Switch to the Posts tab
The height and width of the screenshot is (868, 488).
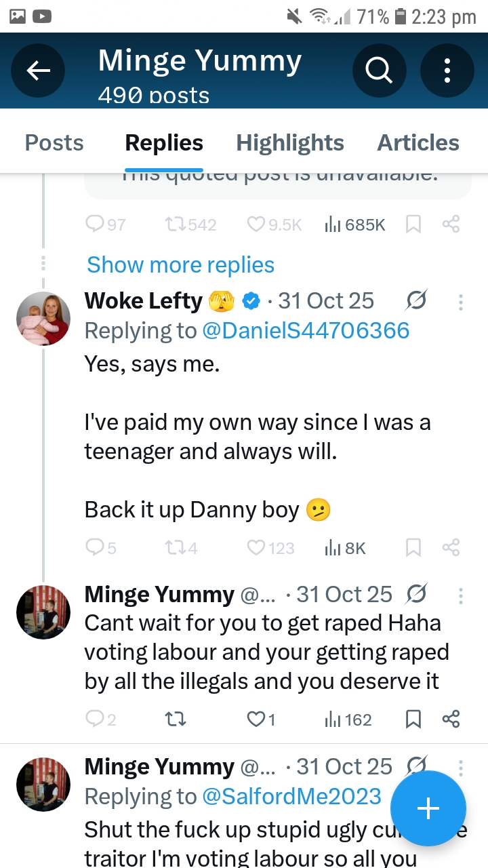click(54, 143)
